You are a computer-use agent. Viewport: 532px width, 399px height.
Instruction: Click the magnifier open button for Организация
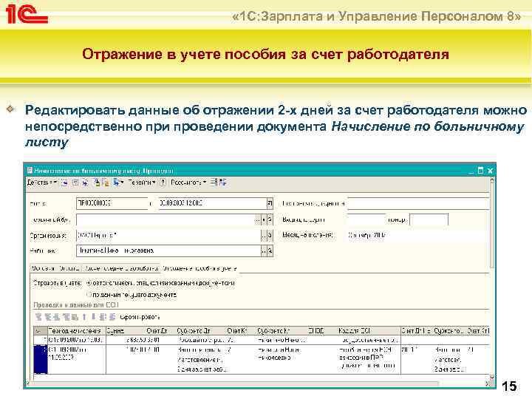(x=270, y=235)
